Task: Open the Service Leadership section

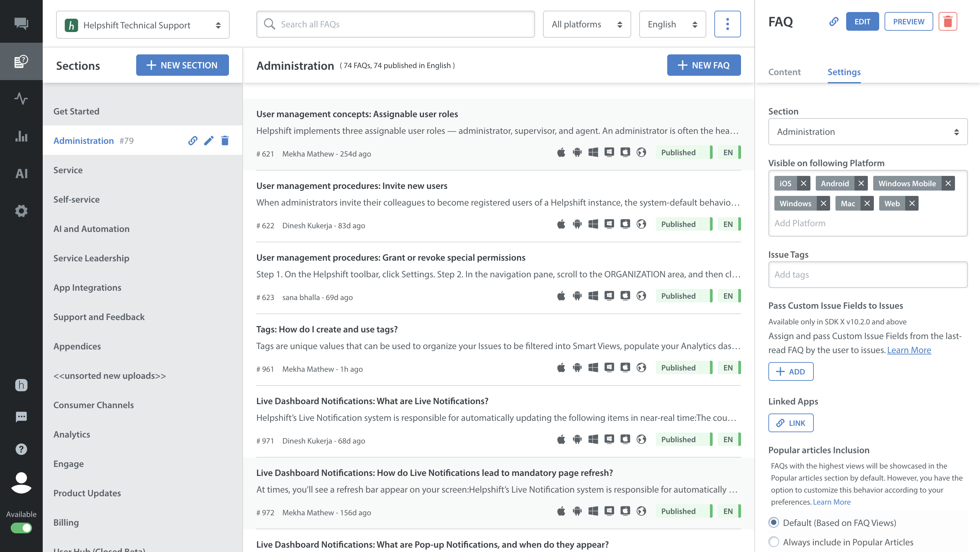Action: [x=91, y=258]
